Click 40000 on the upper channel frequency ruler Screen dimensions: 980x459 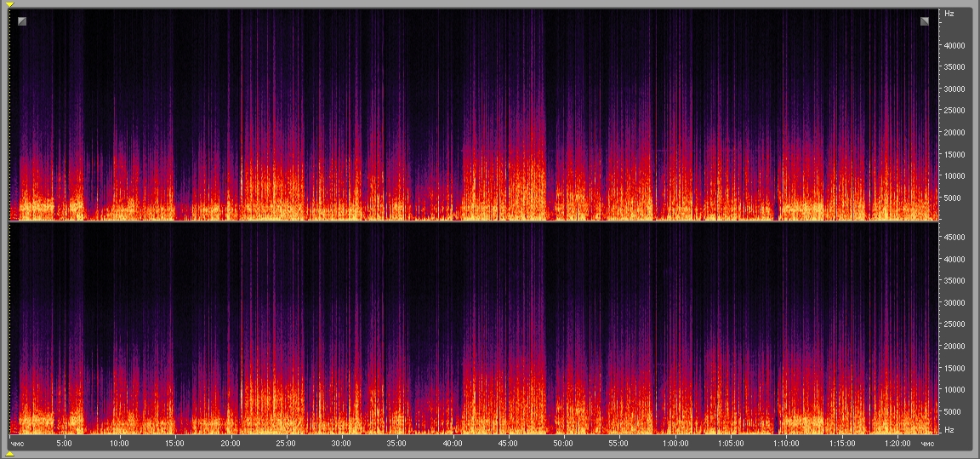point(954,45)
